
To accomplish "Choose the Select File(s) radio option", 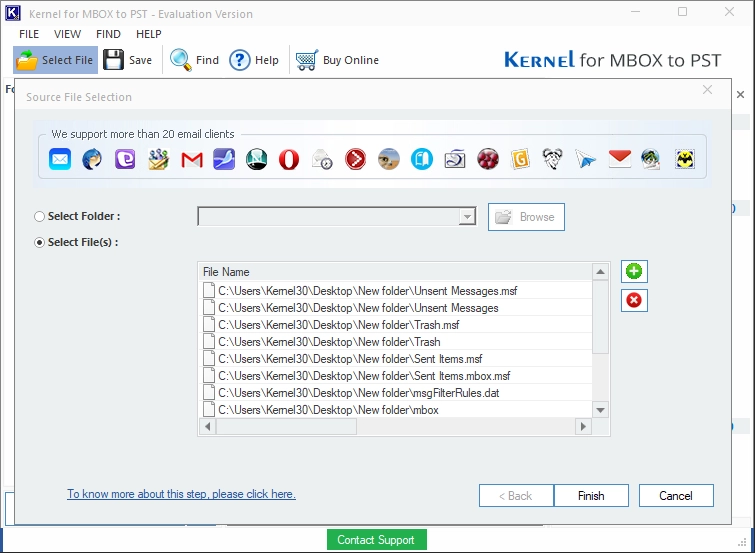I will click(x=39, y=242).
